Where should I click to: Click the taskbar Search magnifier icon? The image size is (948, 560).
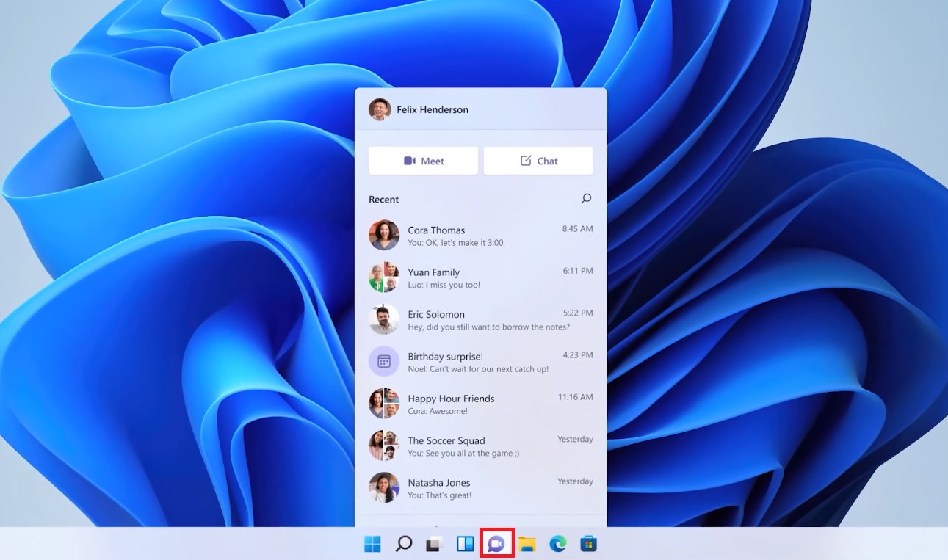tap(404, 544)
